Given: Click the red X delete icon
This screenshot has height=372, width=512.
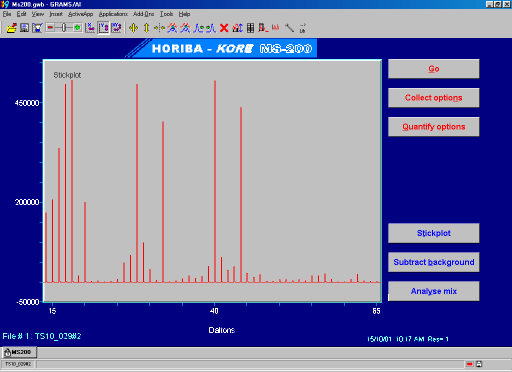Looking at the screenshot, I should coord(224,28).
